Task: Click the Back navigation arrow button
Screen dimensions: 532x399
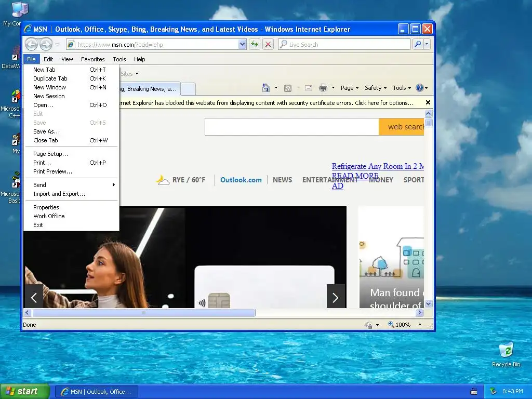Action: click(x=32, y=45)
